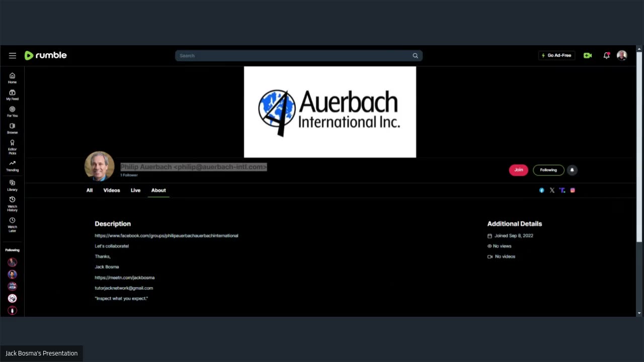Click the Go Ad-Free button
This screenshot has height=362, width=644.
(x=556, y=55)
